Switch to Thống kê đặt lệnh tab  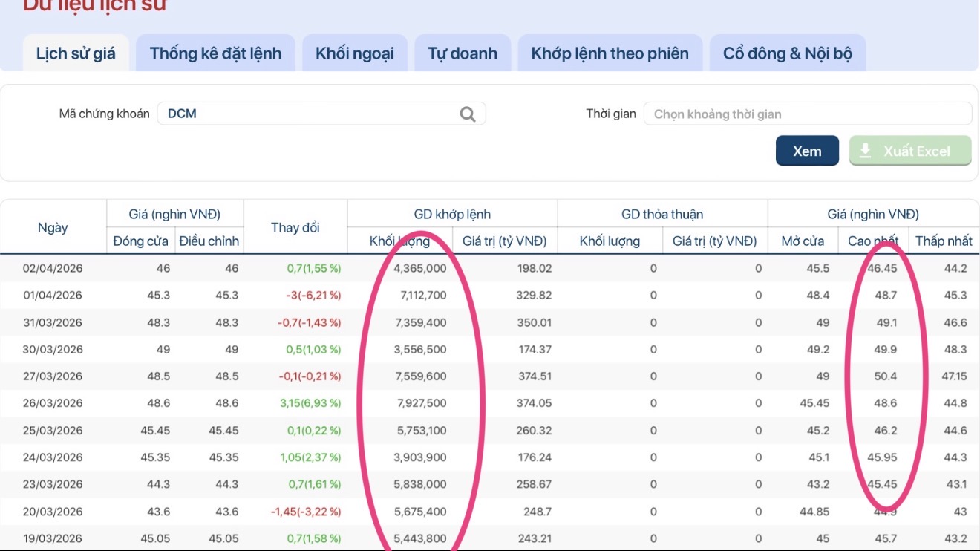tap(215, 53)
